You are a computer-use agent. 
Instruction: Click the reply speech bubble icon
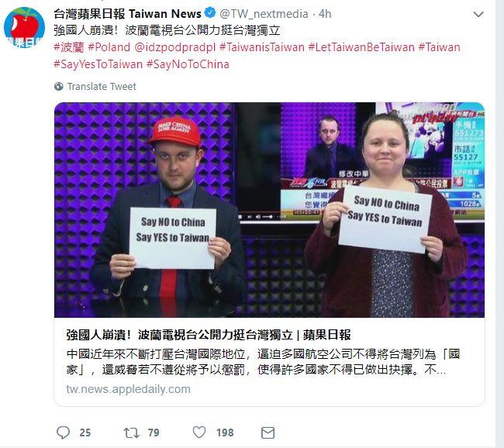coord(63,432)
